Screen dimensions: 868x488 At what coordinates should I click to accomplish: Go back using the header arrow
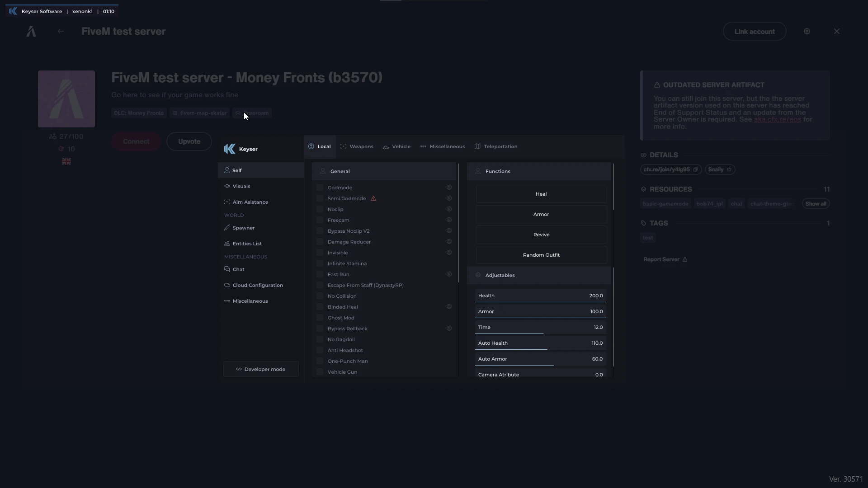click(x=61, y=31)
